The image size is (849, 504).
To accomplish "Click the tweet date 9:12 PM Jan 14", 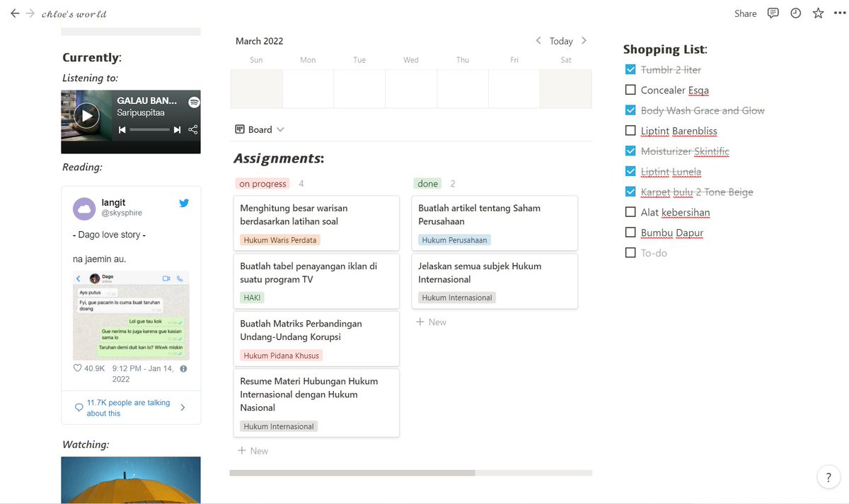I will tap(144, 374).
